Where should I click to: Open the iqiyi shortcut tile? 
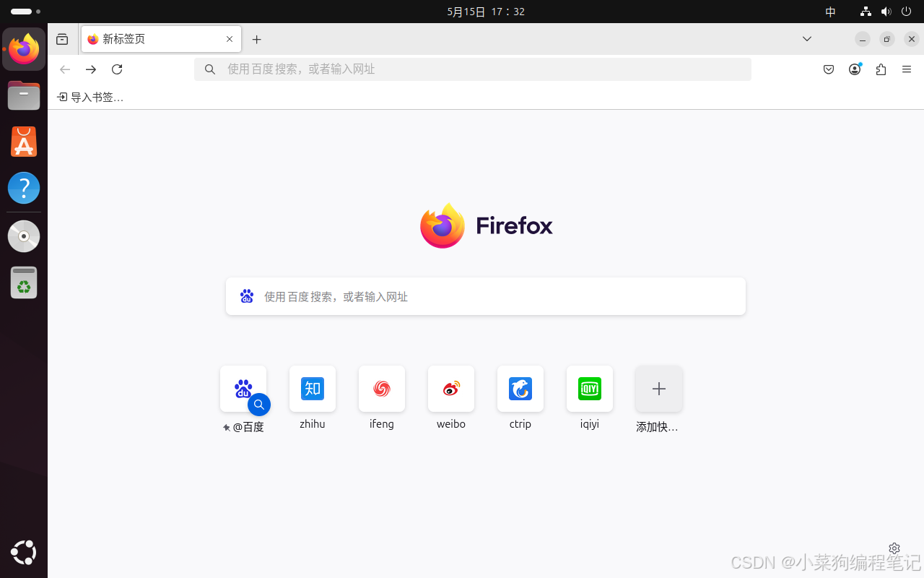click(x=590, y=389)
